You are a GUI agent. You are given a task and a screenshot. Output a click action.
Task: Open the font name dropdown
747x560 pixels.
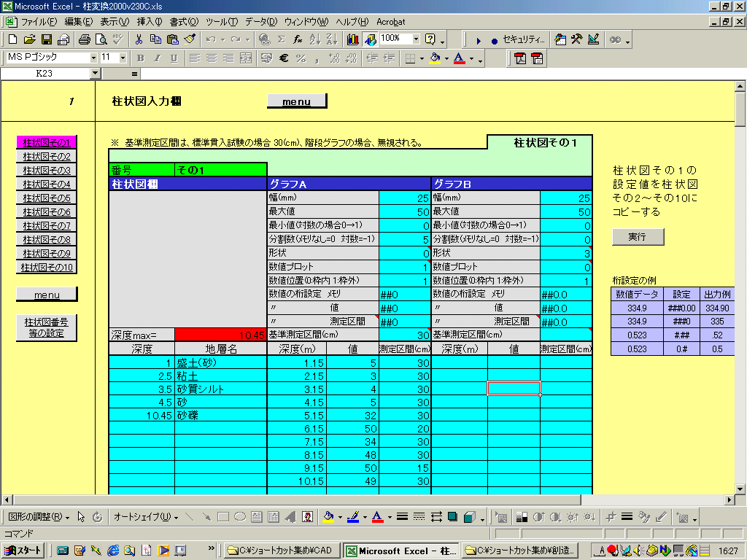point(93,58)
